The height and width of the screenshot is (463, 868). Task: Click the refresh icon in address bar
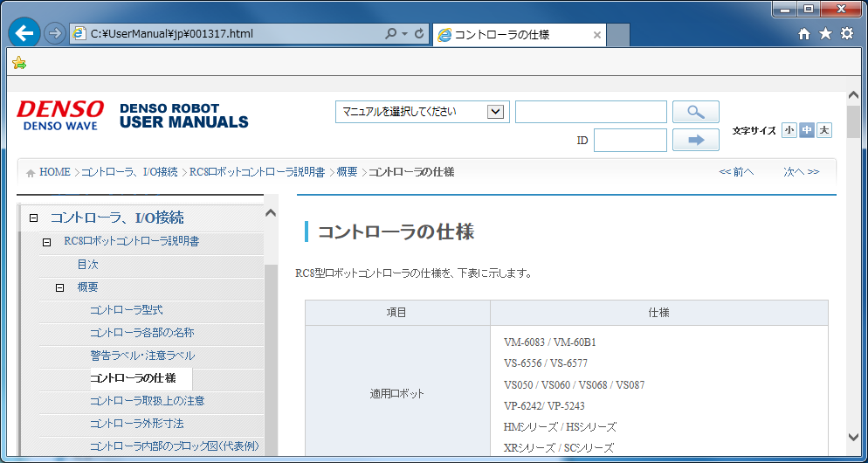click(x=420, y=34)
